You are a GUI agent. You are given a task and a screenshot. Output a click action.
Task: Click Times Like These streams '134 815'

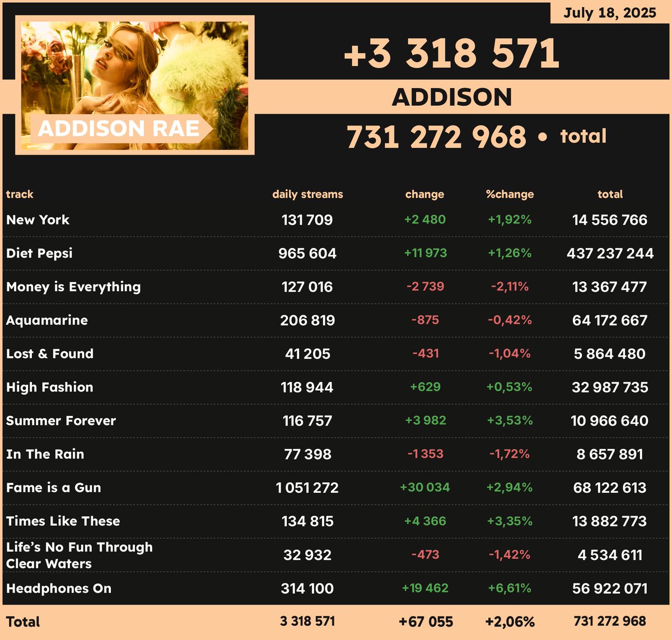(x=307, y=521)
